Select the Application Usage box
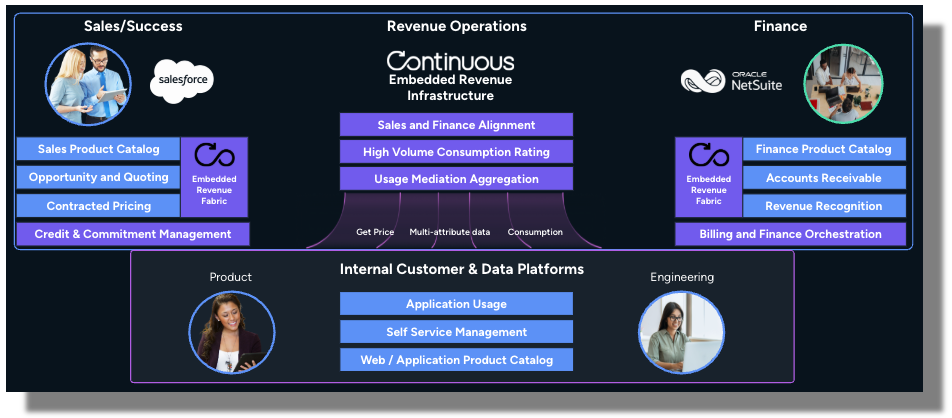952x418 pixels. pyautogui.click(x=456, y=304)
